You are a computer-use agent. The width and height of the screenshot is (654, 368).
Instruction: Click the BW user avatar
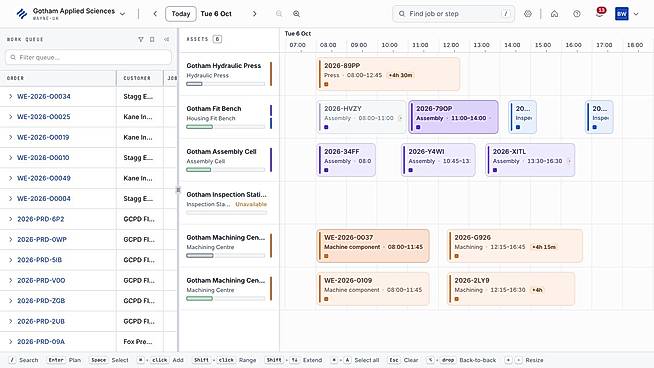tap(621, 14)
